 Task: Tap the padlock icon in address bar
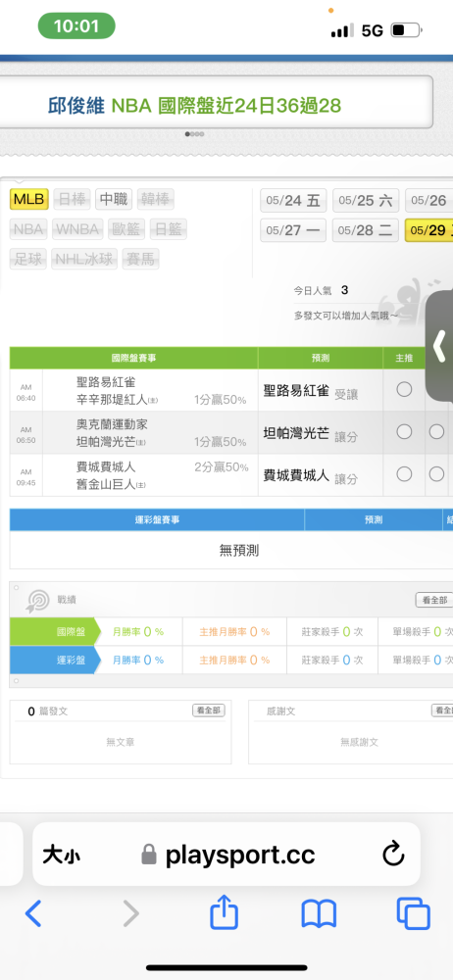tap(149, 854)
